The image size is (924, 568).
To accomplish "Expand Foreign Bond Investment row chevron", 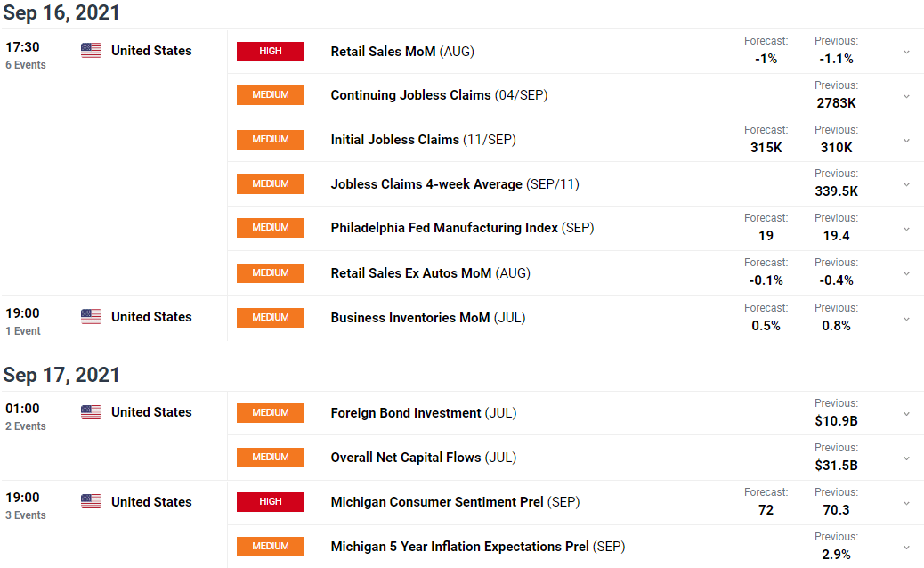I will [x=906, y=413].
